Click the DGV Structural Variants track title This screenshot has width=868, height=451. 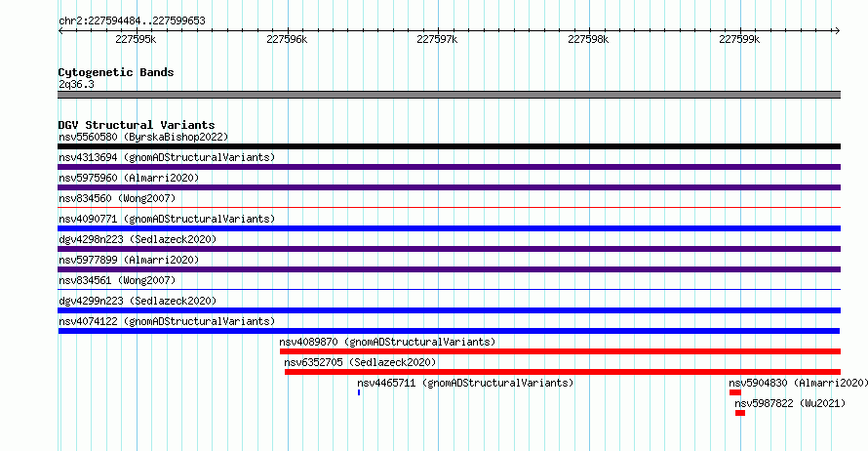click(x=137, y=125)
